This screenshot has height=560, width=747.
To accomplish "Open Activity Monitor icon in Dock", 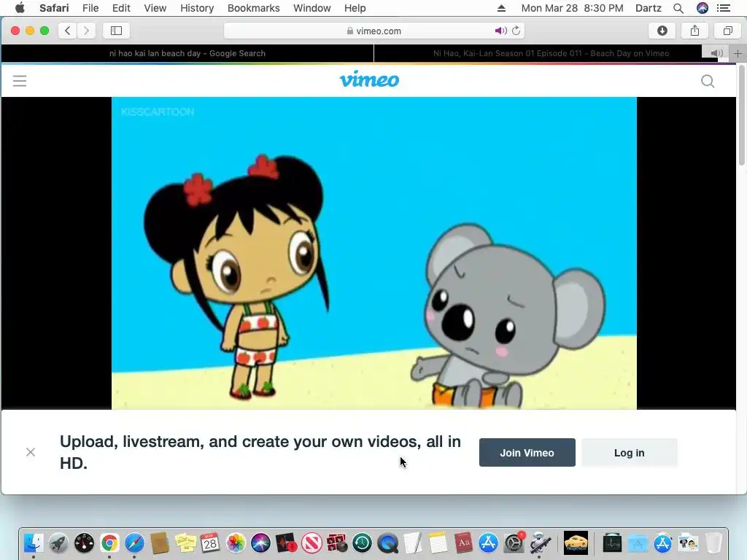I will point(612,542).
